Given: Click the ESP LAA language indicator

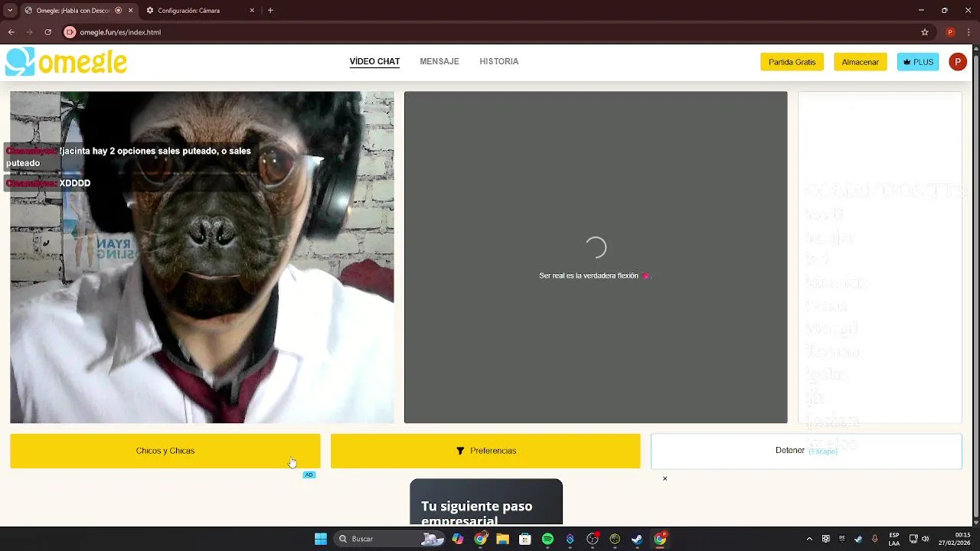Looking at the screenshot, I should 894,539.
